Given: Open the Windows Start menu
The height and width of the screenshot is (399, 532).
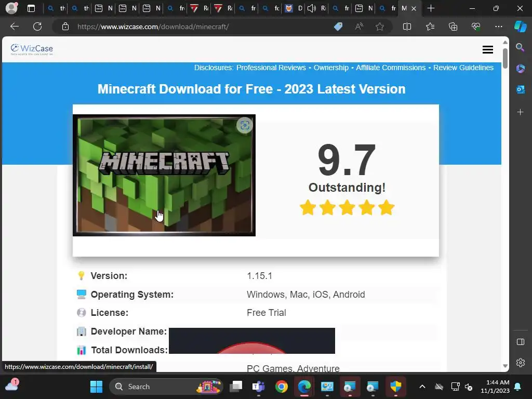Looking at the screenshot, I should tap(96, 387).
